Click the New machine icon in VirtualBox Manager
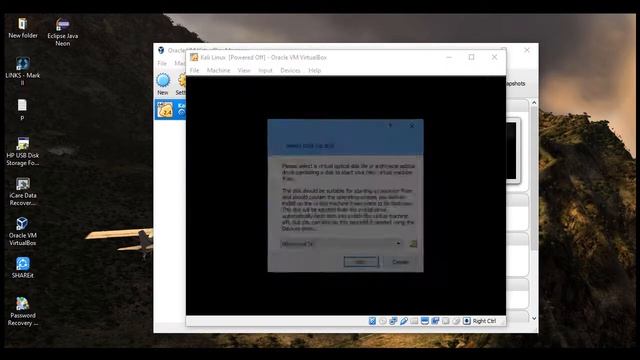The width and height of the screenshot is (640, 360). click(x=163, y=84)
